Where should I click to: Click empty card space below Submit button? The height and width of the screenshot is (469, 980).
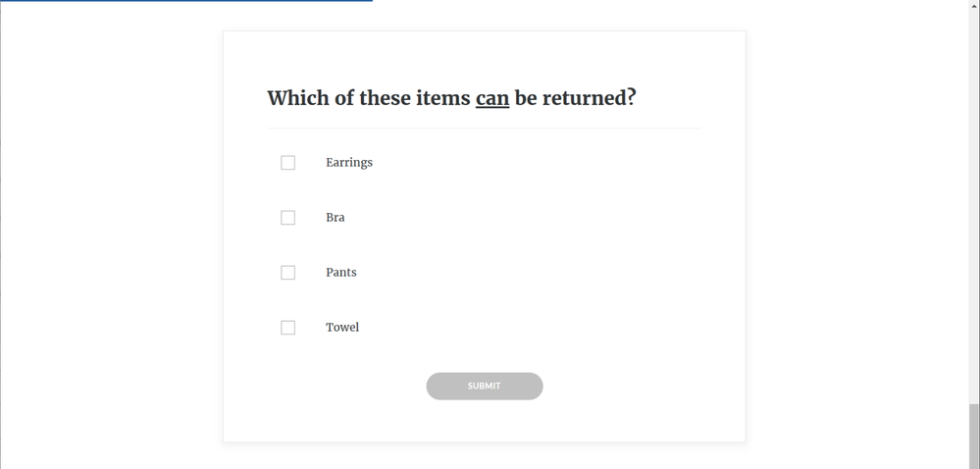[485, 422]
